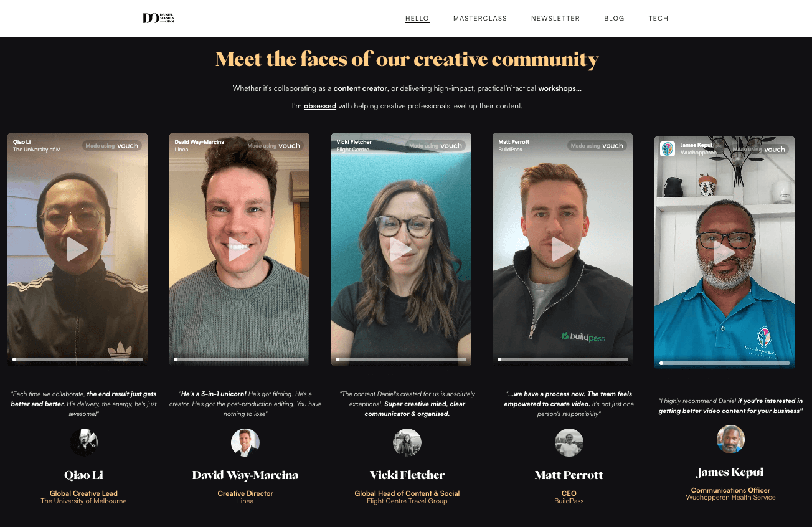
Task: Click the DO site logo in header
Action: 158,18
